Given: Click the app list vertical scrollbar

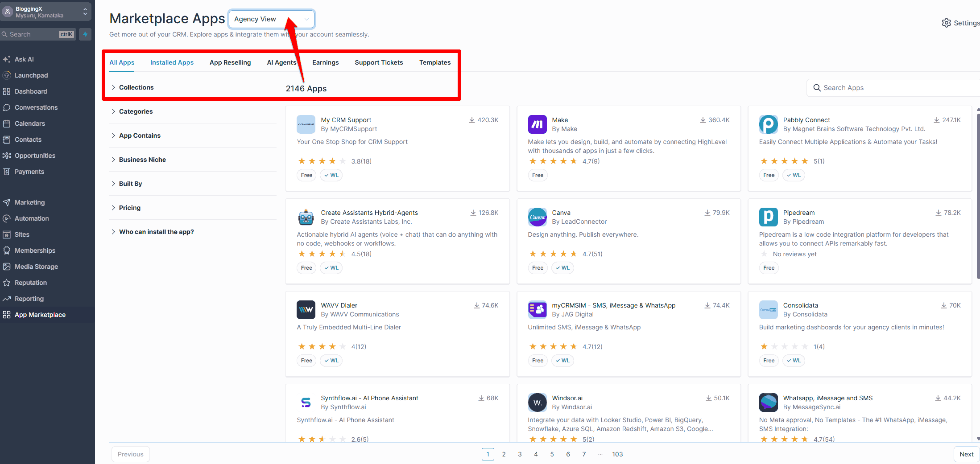Looking at the screenshot, I should (978, 196).
